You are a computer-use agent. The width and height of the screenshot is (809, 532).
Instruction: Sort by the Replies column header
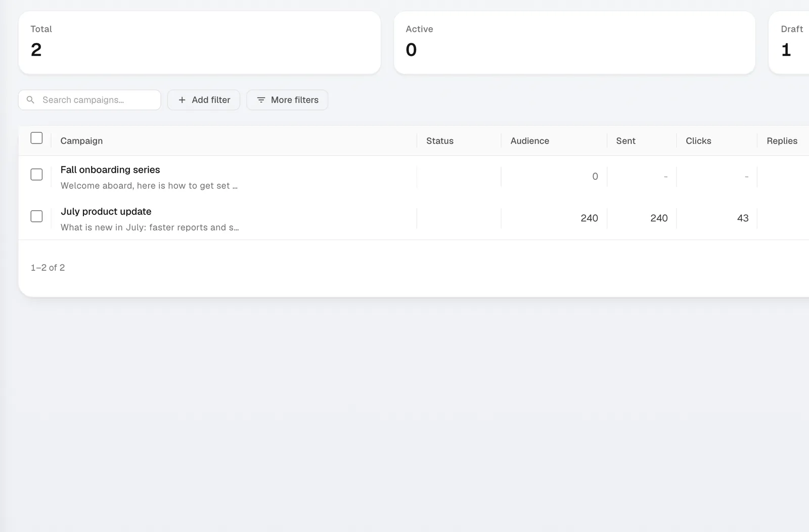tap(782, 141)
